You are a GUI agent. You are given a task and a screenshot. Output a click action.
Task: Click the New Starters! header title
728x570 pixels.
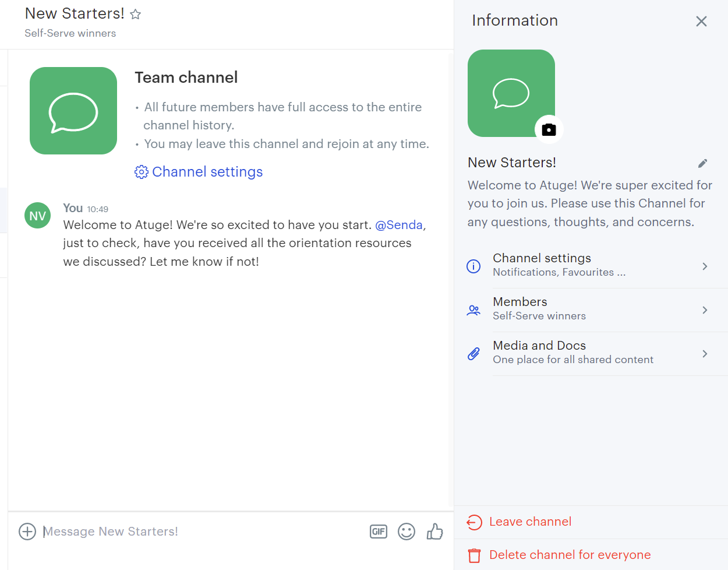pos(75,13)
